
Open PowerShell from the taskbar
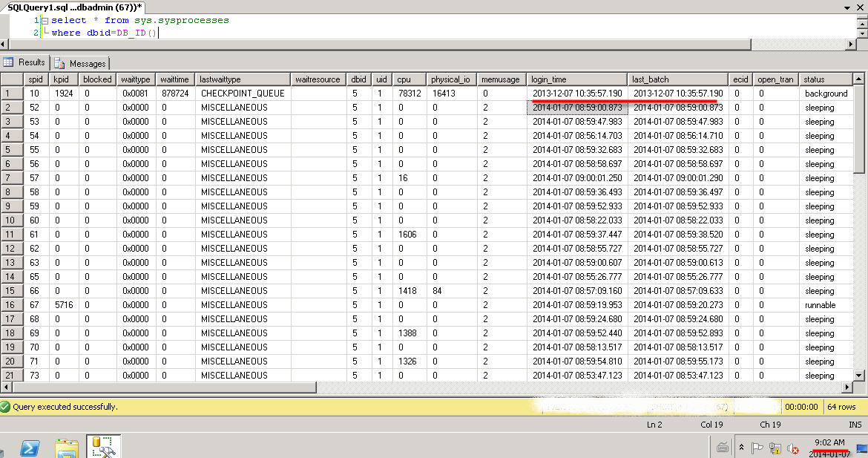pos(30,448)
